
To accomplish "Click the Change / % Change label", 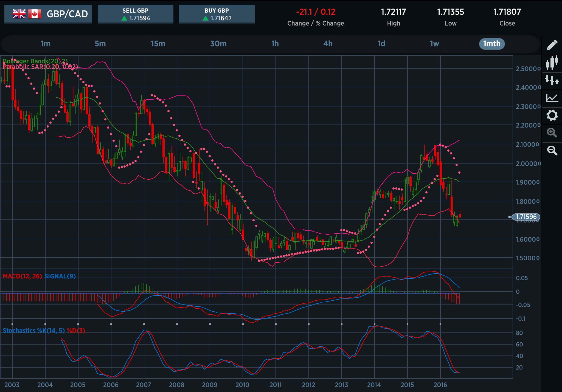I will [316, 23].
